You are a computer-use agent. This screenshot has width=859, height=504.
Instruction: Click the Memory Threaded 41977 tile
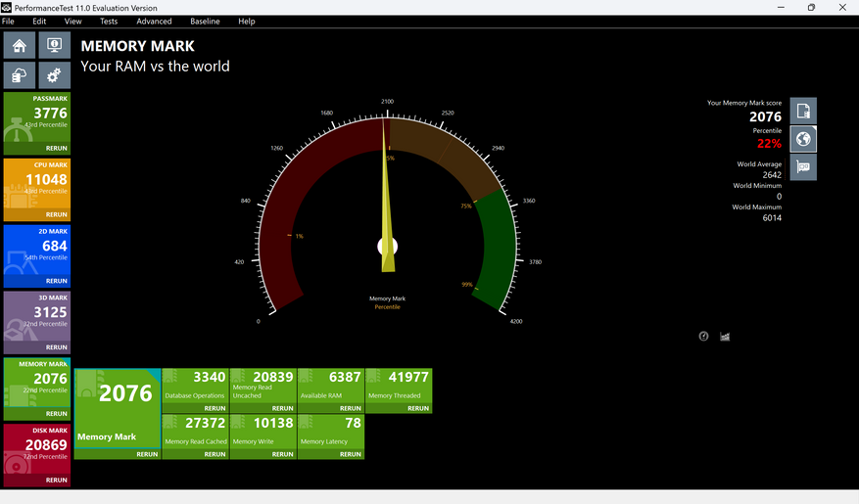click(399, 390)
